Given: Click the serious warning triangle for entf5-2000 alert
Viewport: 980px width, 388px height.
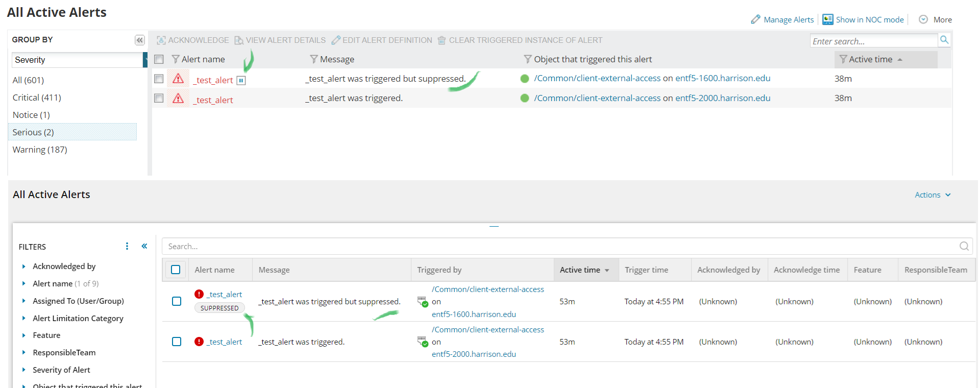Looking at the screenshot, I should coord(178,98).
